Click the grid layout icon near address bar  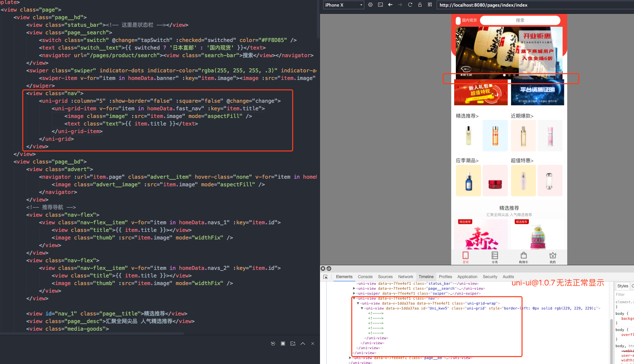(x=430, y=5)
